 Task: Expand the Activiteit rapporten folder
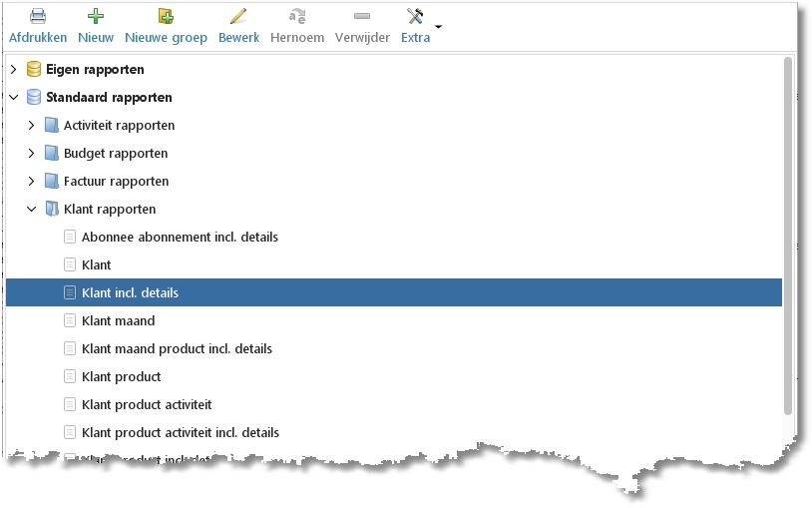(31, 125)
